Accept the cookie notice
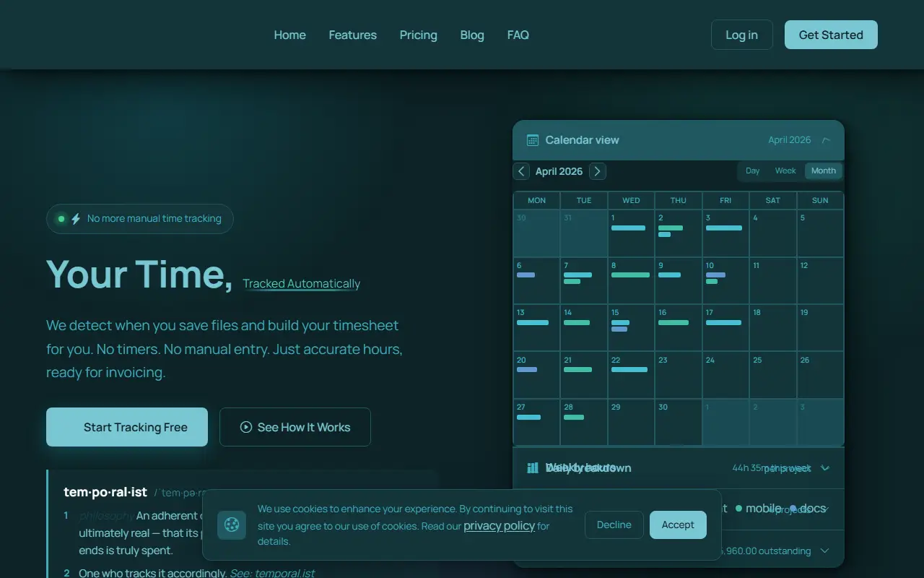Screen dimensions: 924x578 click(x=678, y=525)
